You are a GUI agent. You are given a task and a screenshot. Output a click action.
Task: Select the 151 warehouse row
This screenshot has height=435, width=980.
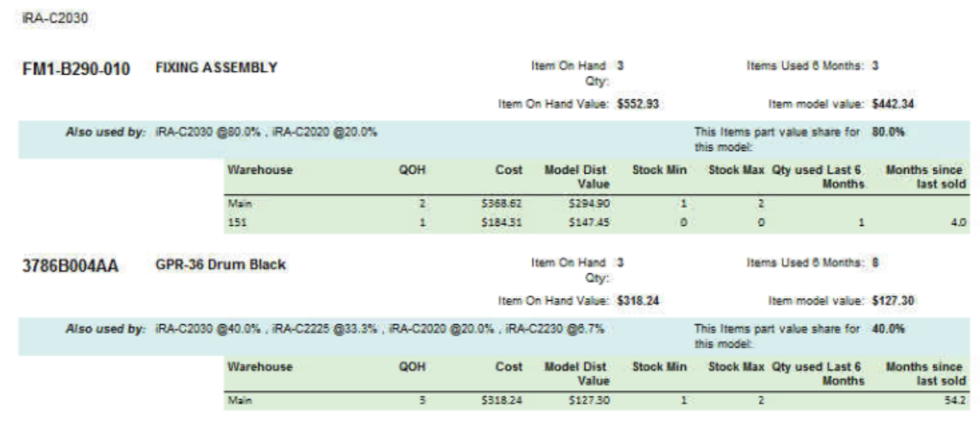[x=237, y=222]
